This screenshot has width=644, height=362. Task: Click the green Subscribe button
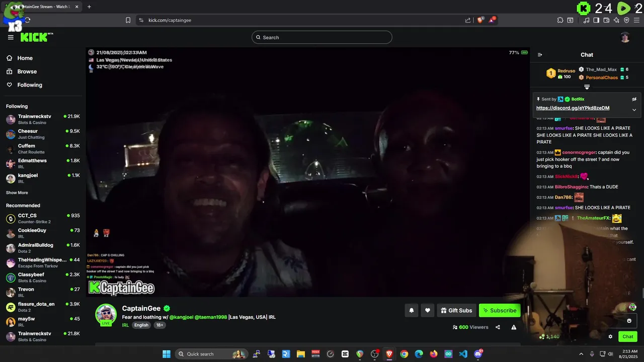(500, 311)
